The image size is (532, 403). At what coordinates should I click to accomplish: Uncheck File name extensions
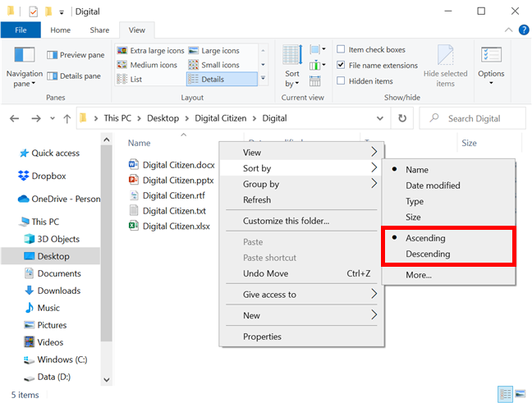click(341, 65)
